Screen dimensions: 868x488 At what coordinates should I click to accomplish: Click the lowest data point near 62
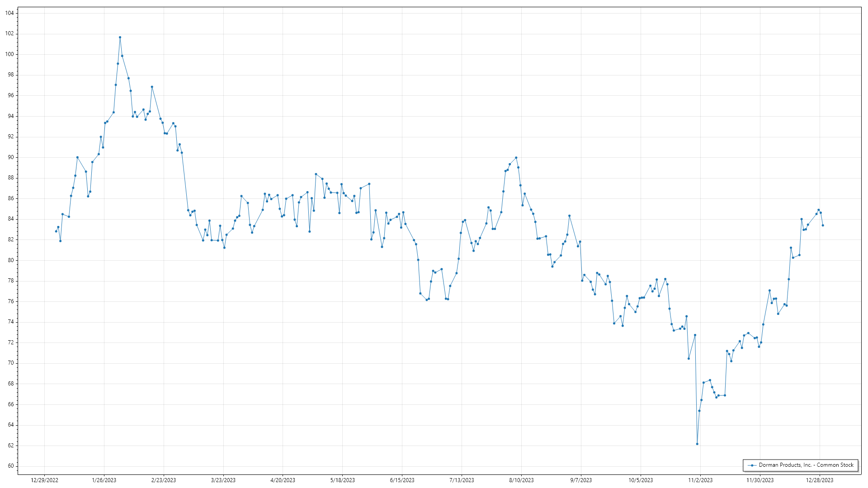click(697, 444)
